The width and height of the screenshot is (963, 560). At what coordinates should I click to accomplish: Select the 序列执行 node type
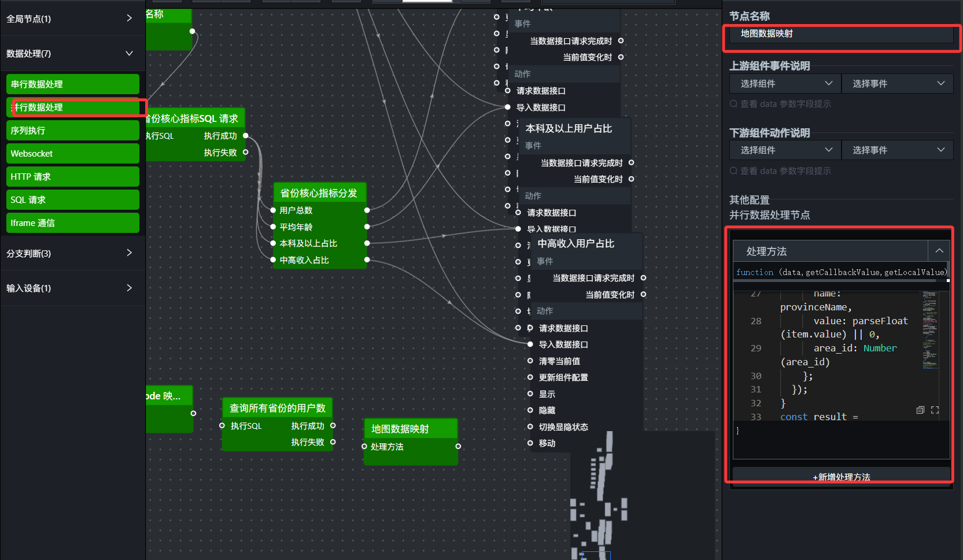(73, 130)
